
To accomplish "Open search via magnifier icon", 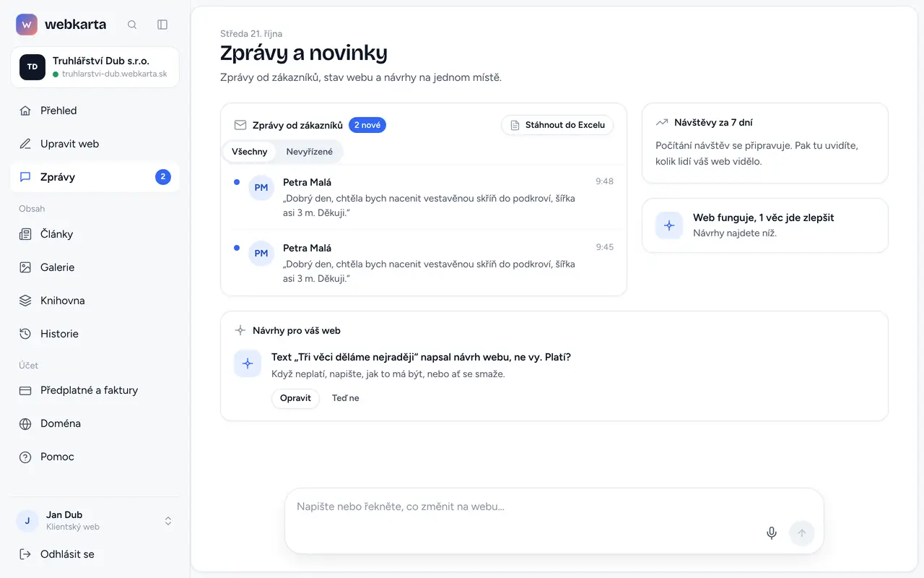I will point(132,25).
